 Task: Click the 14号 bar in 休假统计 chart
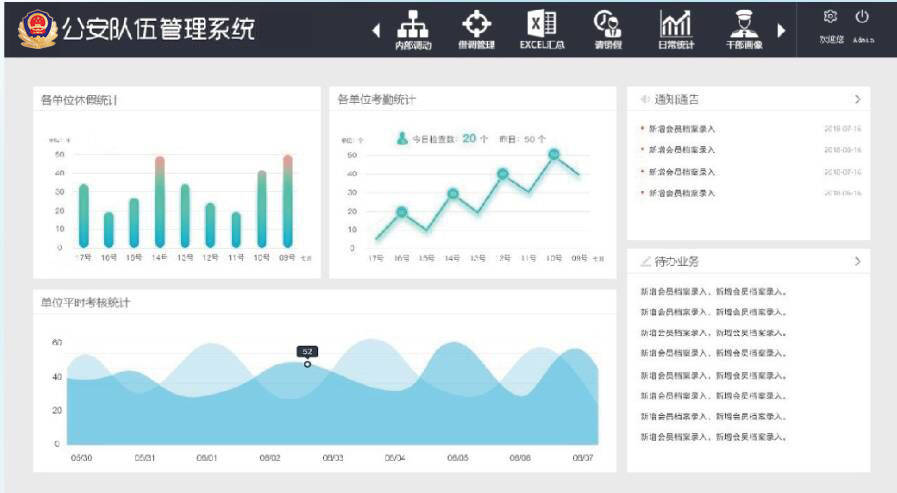(159, 202)
